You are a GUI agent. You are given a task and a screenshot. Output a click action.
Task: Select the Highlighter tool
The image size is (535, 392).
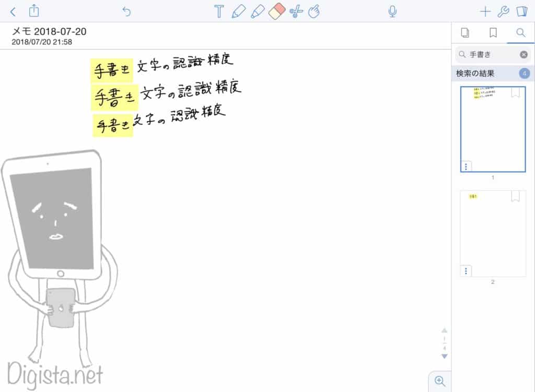tap(257, 11)
